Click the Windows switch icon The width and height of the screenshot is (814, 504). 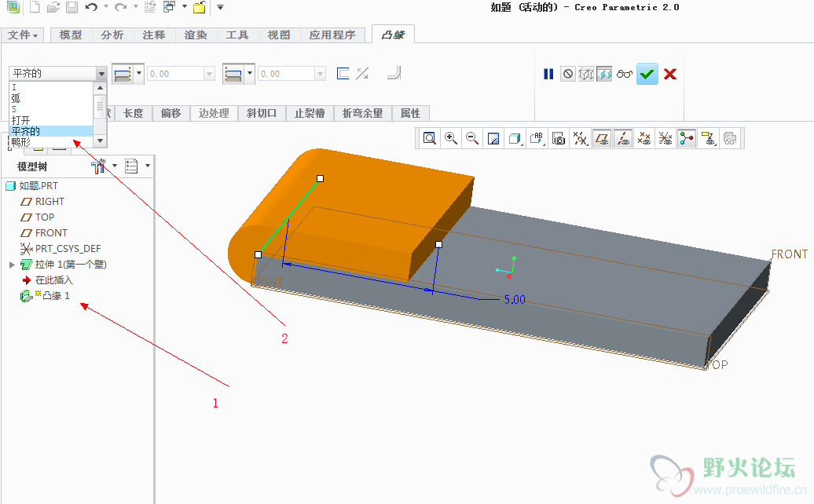pyautogui.click(x=169, y=7)
